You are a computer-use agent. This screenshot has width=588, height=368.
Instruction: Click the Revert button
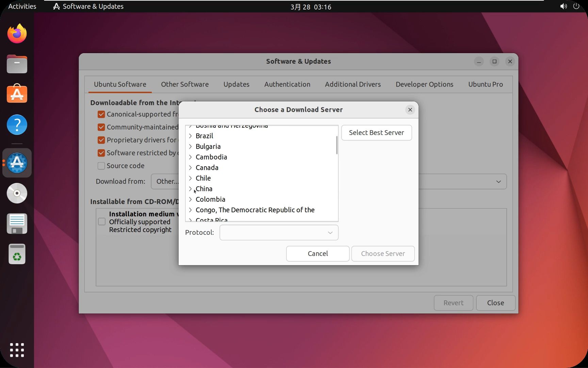(x=453, y=303)
